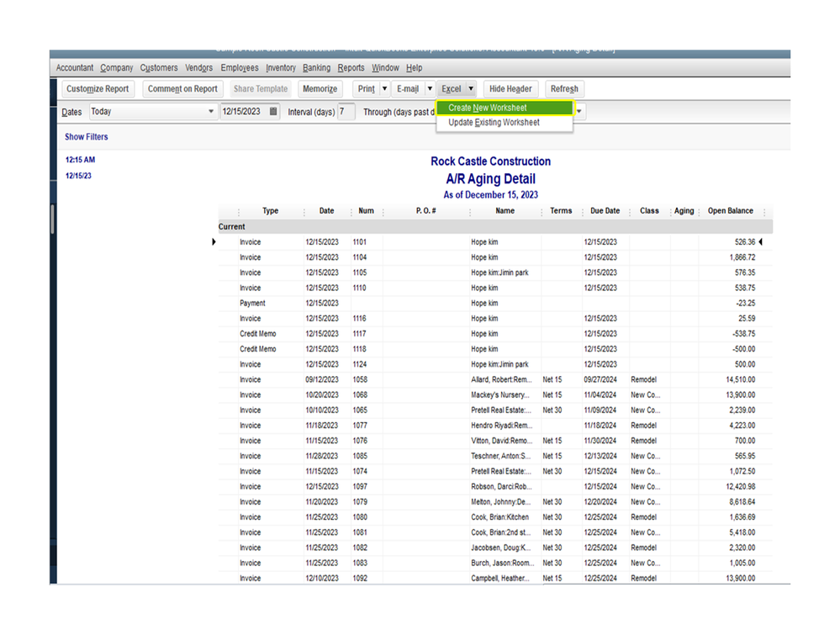This screenshot has width=840, height=630.
Task: Click the Interval (days) field showing 7
Action: click(346, 111)
